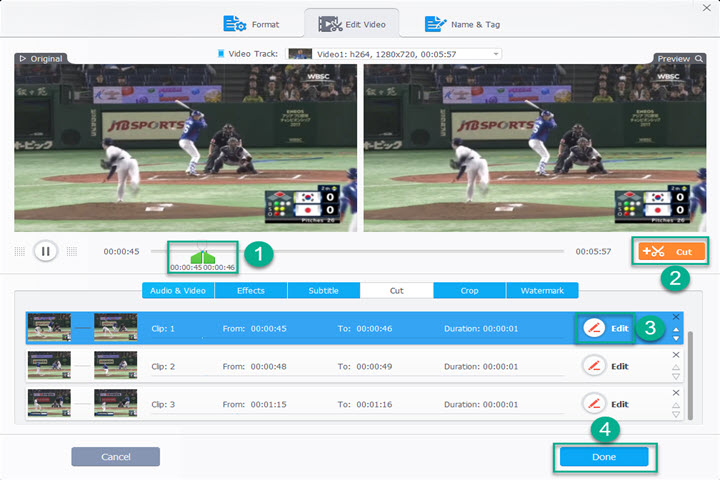Click the Edit pencil icon for Clip 1
The image size is (720, 480).
tap(594, 328)
